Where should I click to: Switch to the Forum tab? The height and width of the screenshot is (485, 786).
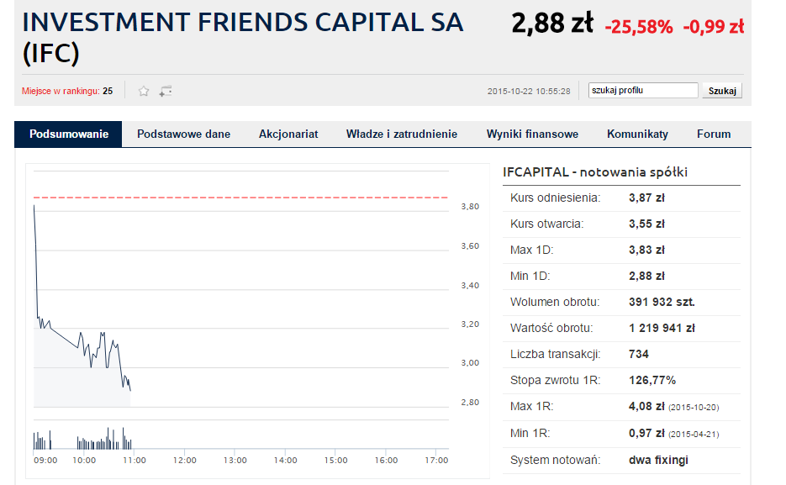click(714, 134)
